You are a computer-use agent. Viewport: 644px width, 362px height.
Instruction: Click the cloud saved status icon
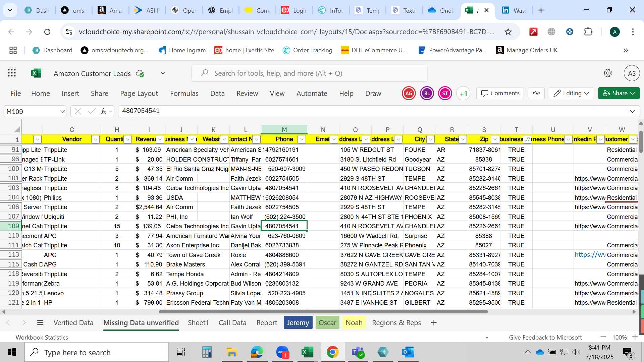pos(140,73)
